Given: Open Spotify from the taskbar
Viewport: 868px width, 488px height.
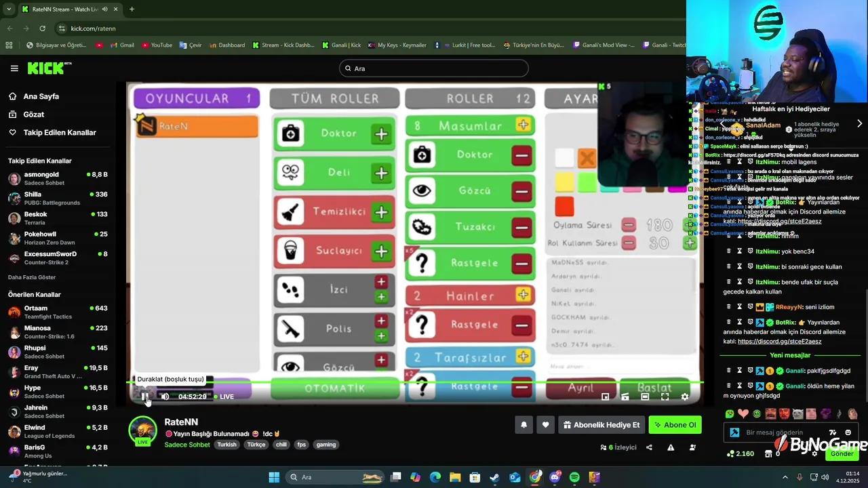Looking at the screenshot, I should point(574,477).
